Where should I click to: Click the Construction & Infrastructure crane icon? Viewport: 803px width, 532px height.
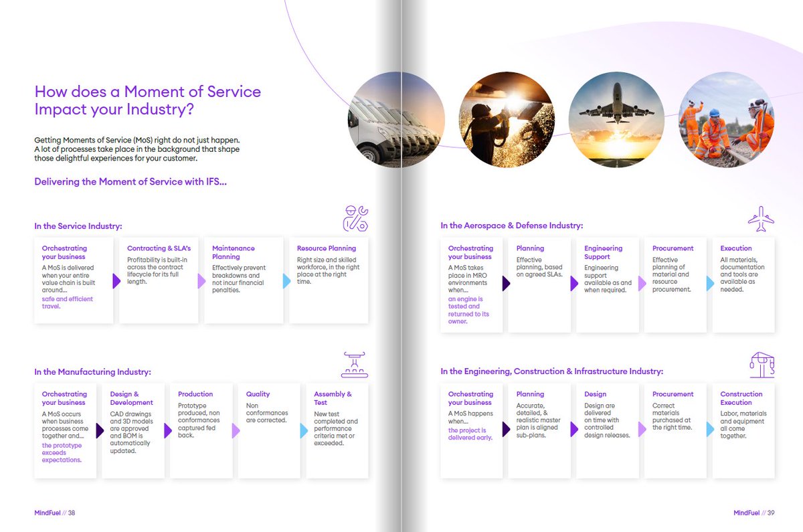point(762,365)
